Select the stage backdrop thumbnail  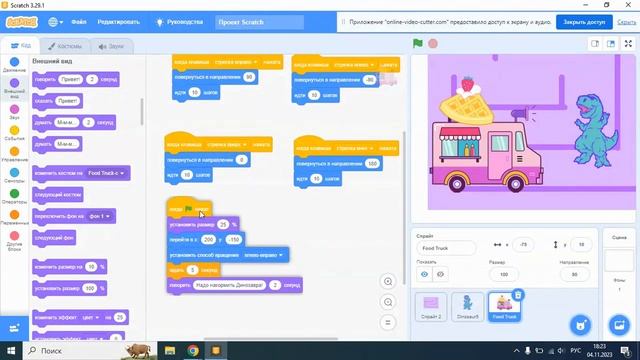tap(619, 260)
